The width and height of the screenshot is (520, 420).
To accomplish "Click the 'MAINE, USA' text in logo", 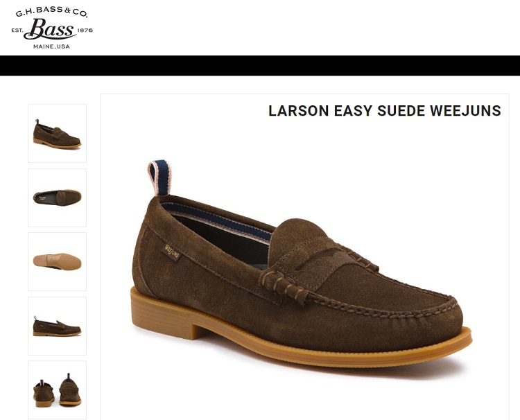I will [x=51, y=46].
